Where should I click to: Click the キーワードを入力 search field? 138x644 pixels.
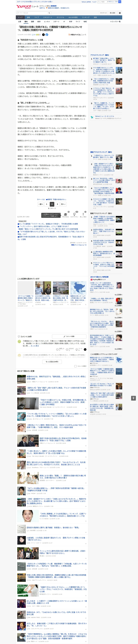[32, 13]
